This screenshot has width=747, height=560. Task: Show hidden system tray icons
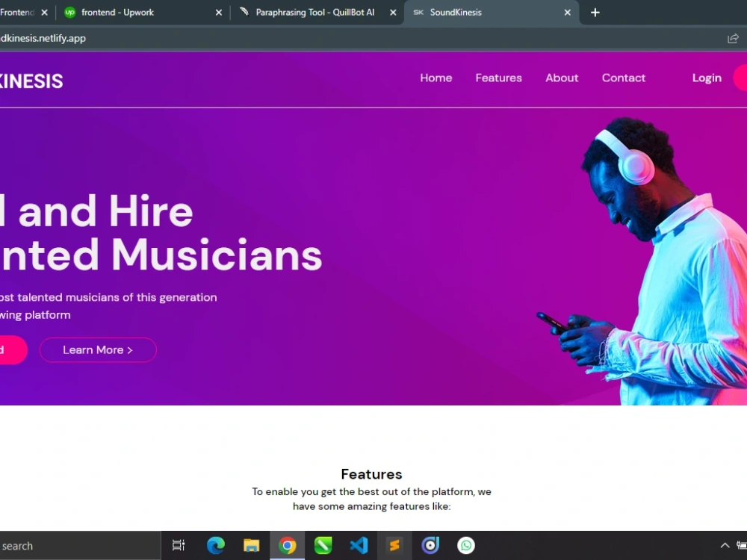[725, 545]
